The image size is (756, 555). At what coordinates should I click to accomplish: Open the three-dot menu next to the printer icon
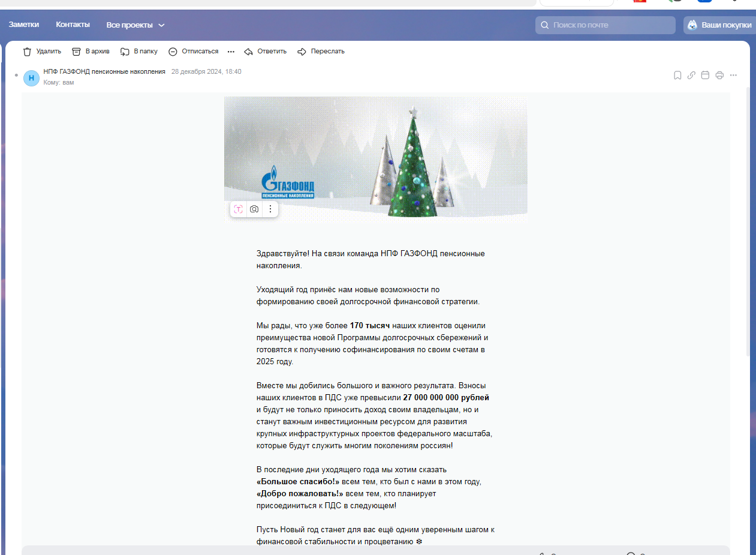pyautogui.click(x=733, y=76)
